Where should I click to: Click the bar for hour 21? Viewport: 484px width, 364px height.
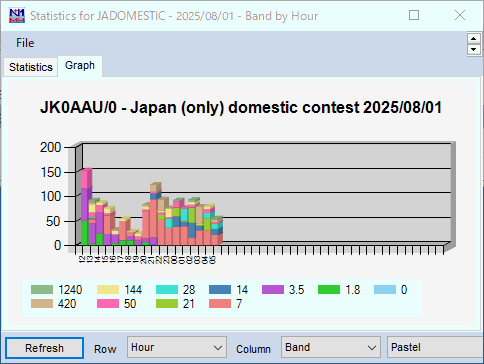154,214
